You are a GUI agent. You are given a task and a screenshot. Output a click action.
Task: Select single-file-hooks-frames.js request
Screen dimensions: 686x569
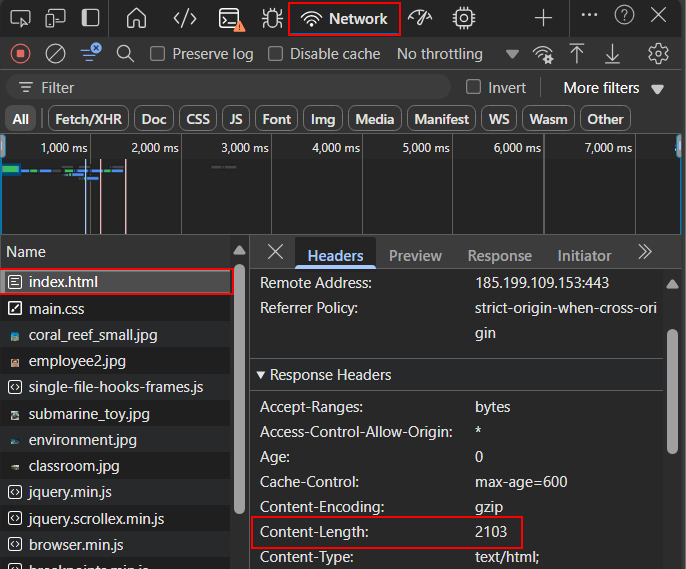point(116,387)
